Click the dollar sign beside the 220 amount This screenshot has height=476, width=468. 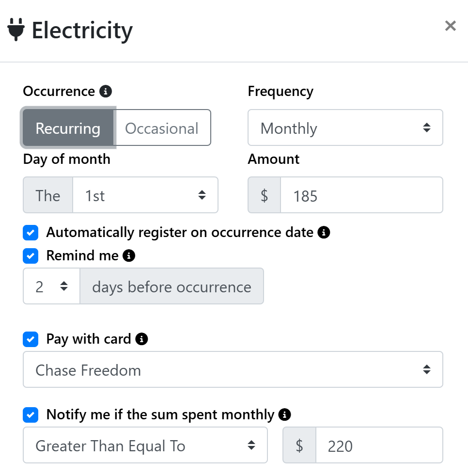click(299, 445)
